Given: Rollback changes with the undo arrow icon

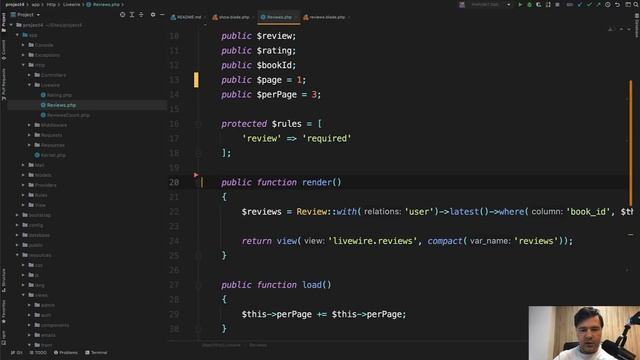Looking at the screenshot, I should tap(617, 4).
